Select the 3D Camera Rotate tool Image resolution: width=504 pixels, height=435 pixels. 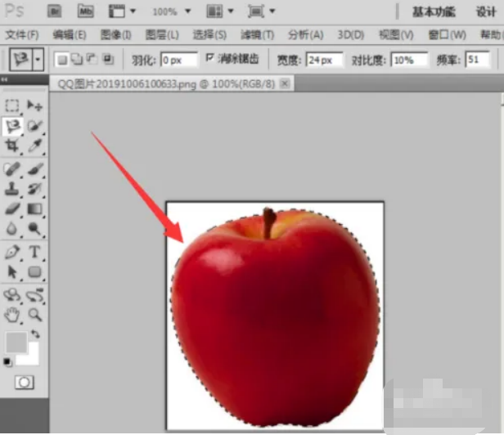[x=34, y=295]
